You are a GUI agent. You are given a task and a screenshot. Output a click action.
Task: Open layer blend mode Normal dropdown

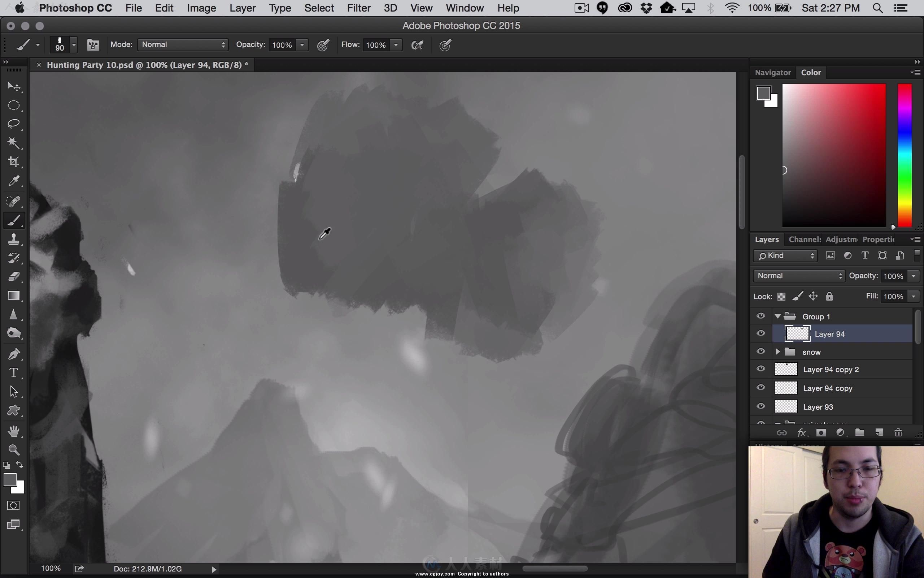coord(799,276)
